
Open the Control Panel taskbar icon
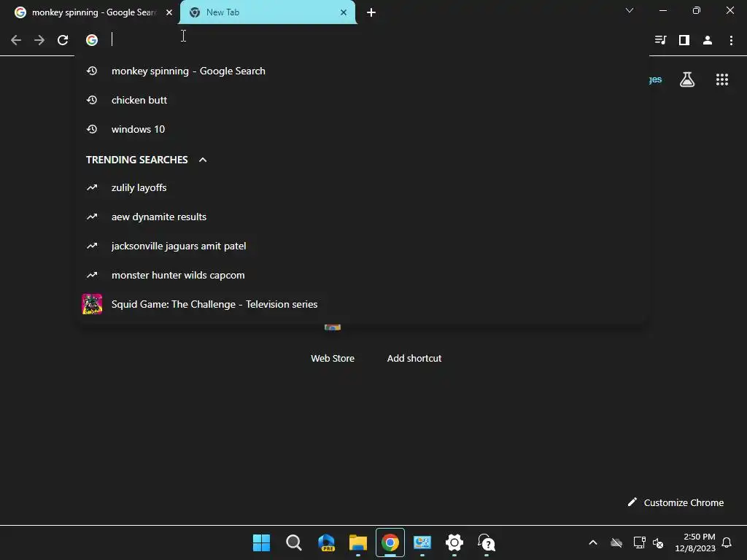(422, 542)
